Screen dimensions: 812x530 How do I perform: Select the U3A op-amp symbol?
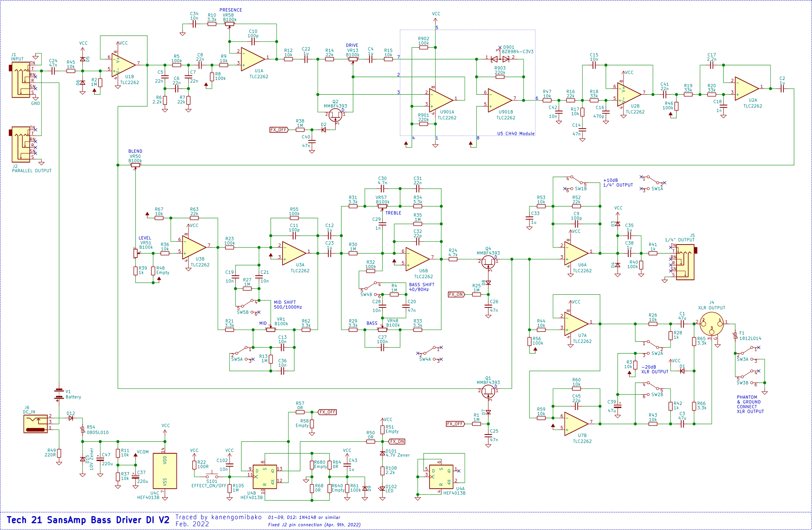tap(294, 253)
